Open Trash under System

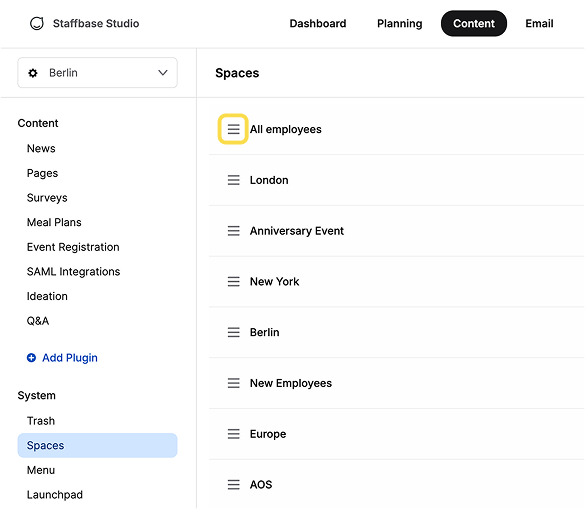41,421
